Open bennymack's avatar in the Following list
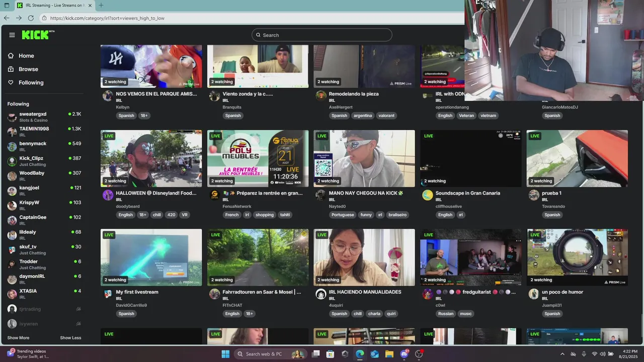 (12, 146)
